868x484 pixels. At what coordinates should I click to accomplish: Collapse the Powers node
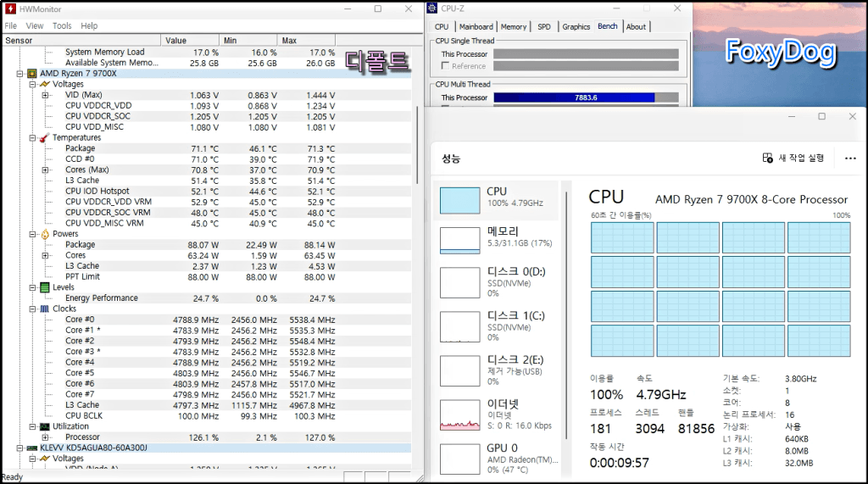[x=33, y=234]
